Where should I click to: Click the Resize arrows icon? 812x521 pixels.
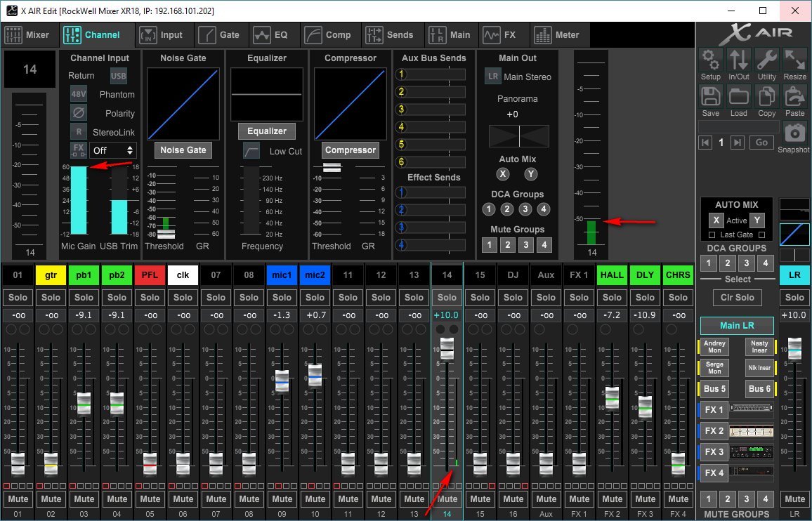pos(795,60)
